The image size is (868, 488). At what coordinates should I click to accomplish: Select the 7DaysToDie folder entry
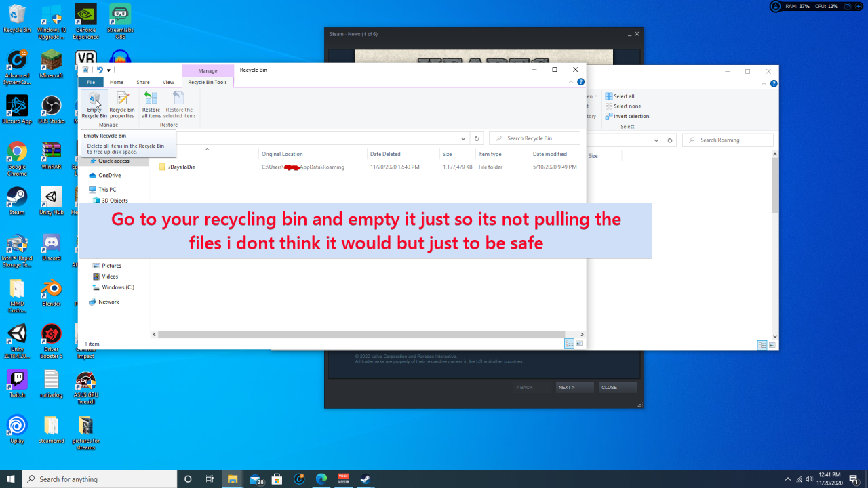(x=181, y=167)
